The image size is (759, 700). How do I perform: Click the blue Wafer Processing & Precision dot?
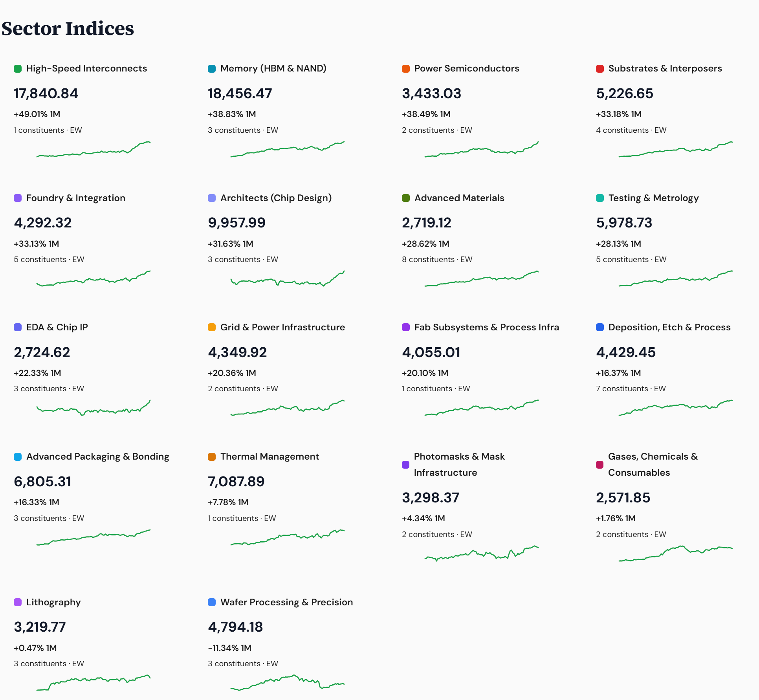[211, 602]
